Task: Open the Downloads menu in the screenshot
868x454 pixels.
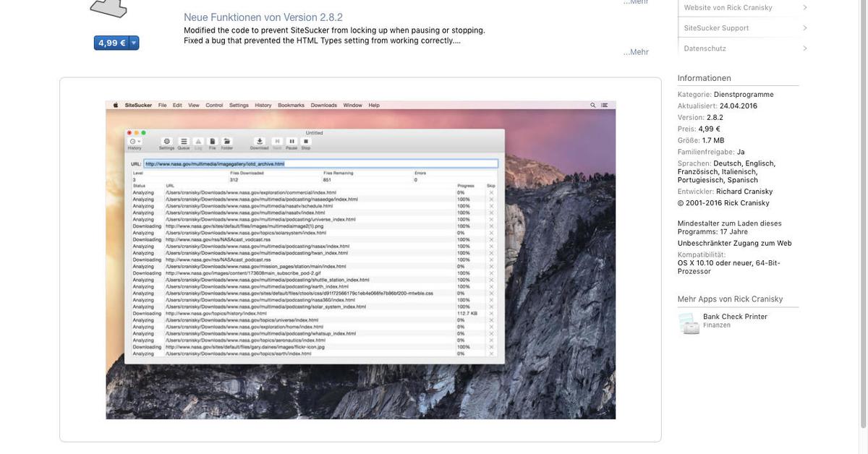Action: click(x=324, y=106)
